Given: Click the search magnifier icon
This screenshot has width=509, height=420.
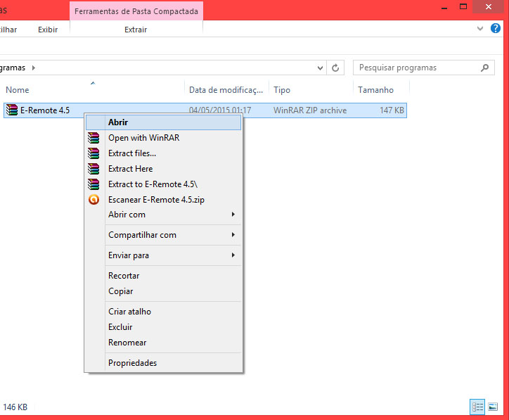Looking at the screenshot, I should point(484,68).
